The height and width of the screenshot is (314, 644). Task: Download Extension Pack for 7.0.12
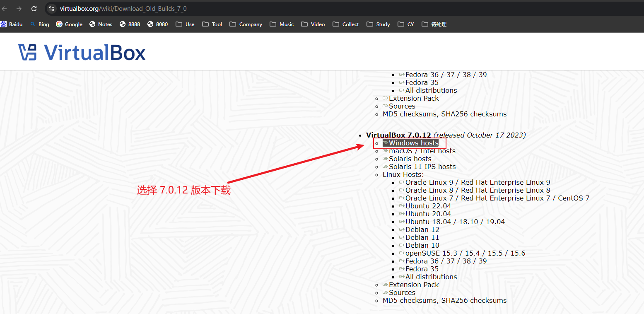pos(411,285)
